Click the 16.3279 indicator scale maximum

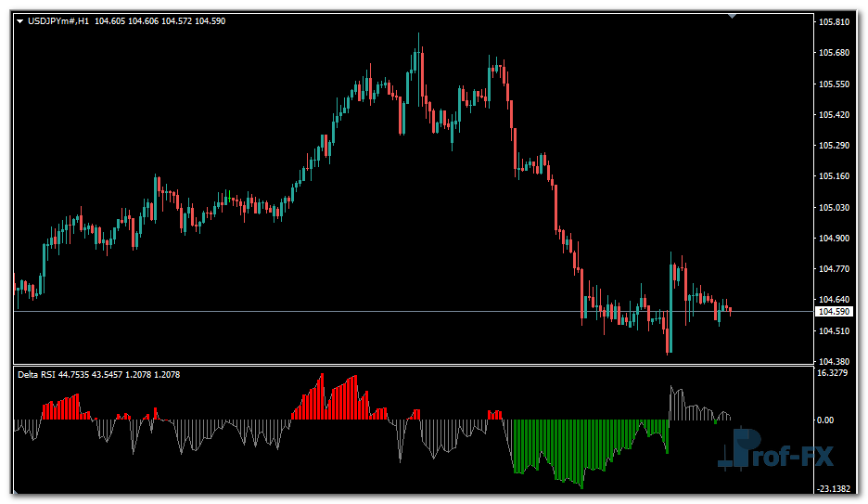click(834, 373)
